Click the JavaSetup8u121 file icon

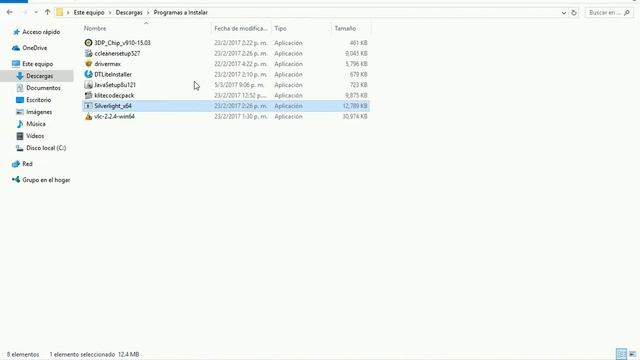(88, 85)
